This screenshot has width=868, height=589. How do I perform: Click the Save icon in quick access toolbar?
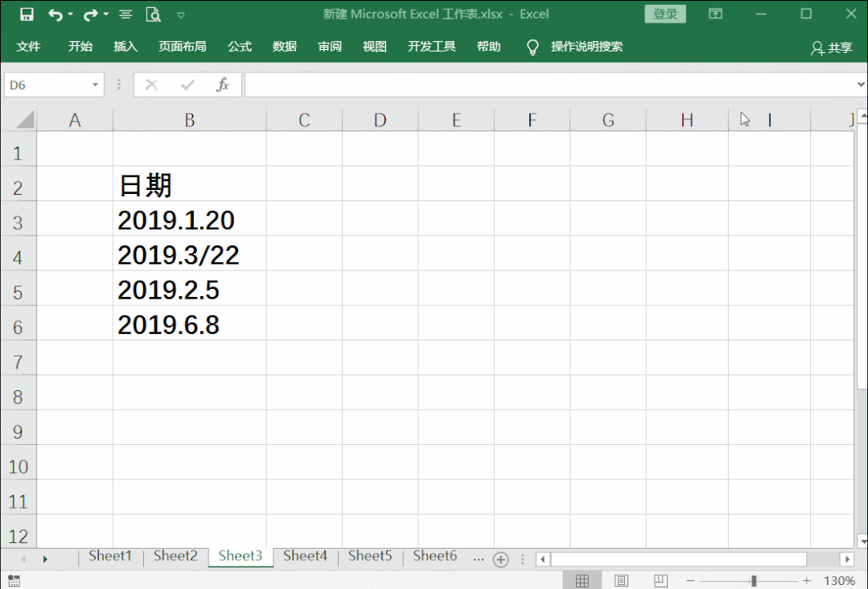click(x=27, y=14)
